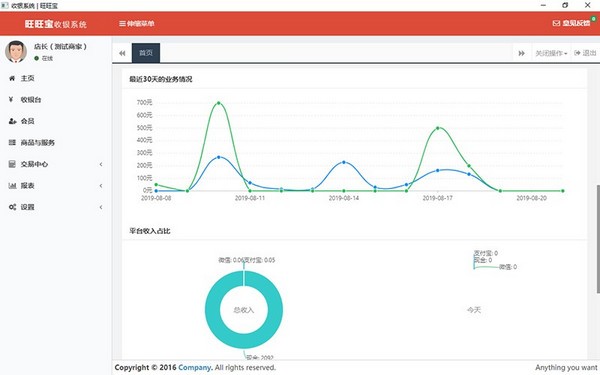Click the vertical page scrollbar thumb
This screenshot has width=600, height=375.
(598, 240)
